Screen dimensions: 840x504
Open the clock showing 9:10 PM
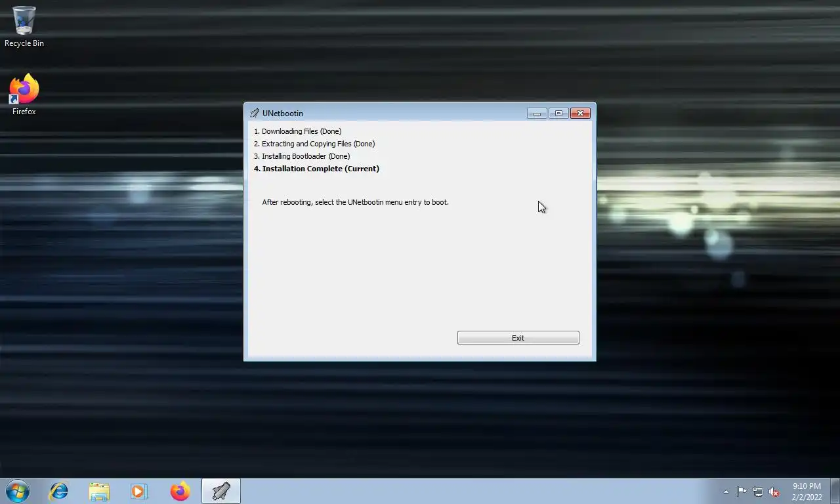(x=807, y=492)
